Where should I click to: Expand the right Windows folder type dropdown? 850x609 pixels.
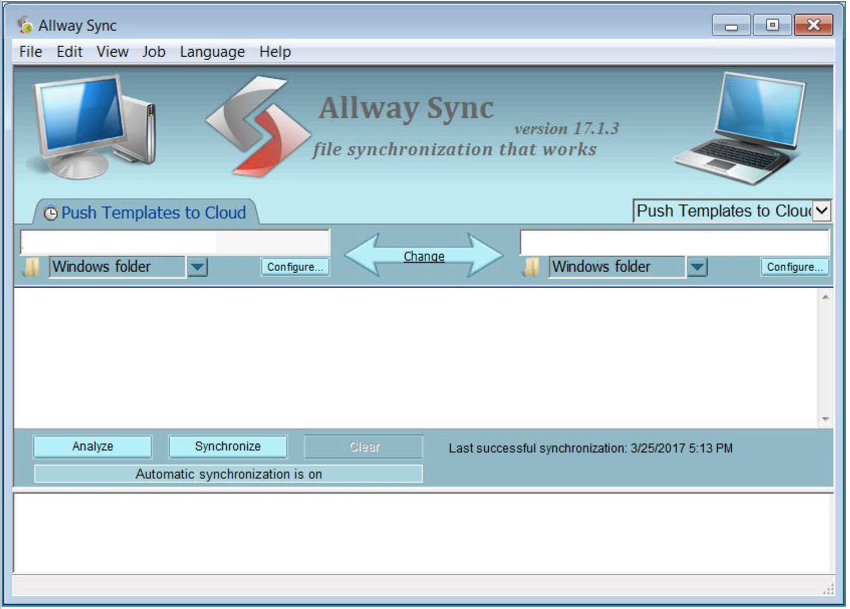pyautogui.click(x=697, y=267)
